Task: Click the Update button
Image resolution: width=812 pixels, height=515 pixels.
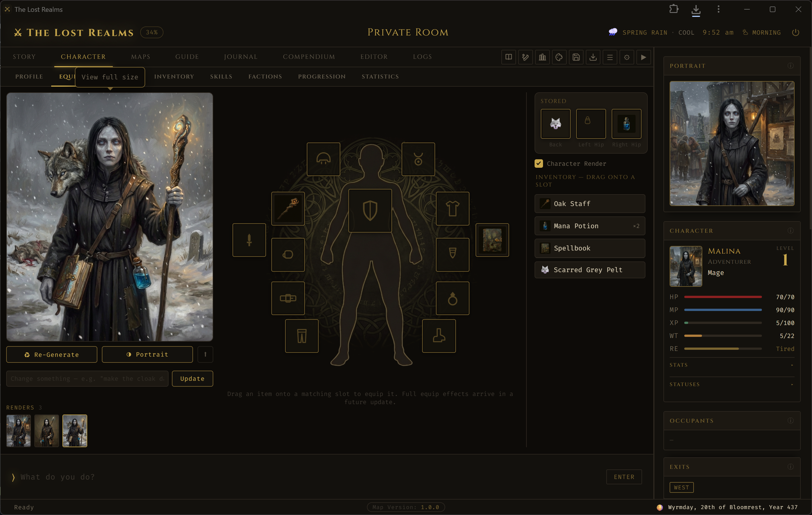Action: 192,379
